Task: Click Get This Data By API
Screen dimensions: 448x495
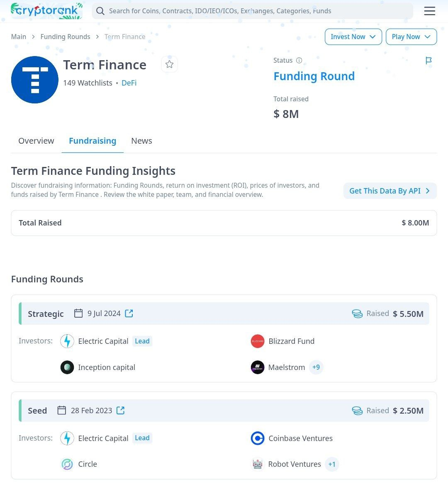Action: point(390,191)
